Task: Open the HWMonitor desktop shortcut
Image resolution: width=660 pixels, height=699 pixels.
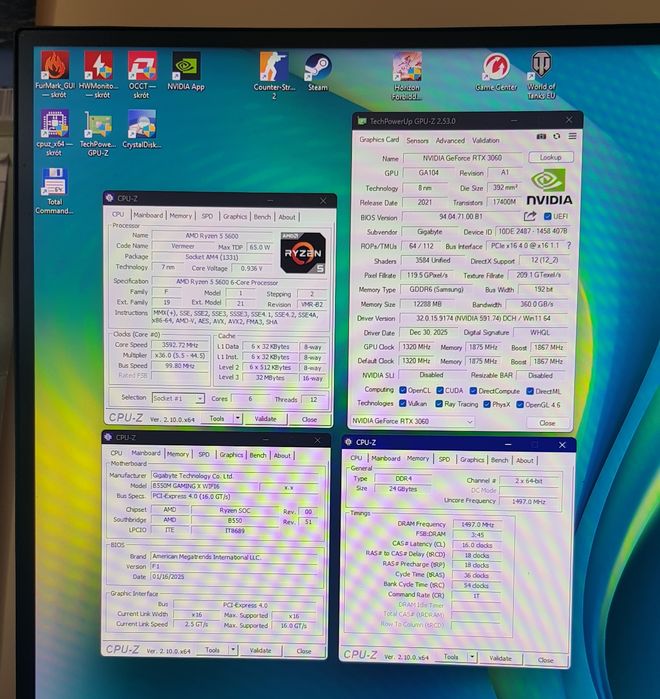Action: (x=98, y=74)
